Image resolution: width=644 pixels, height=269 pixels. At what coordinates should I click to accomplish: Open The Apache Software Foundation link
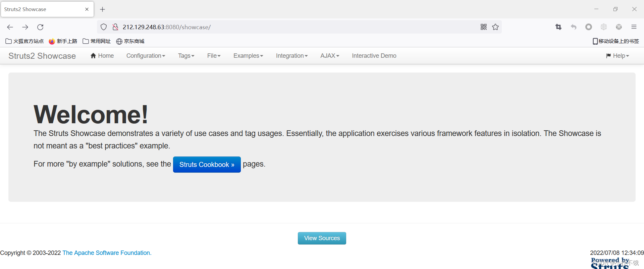(x=107, y=253)
